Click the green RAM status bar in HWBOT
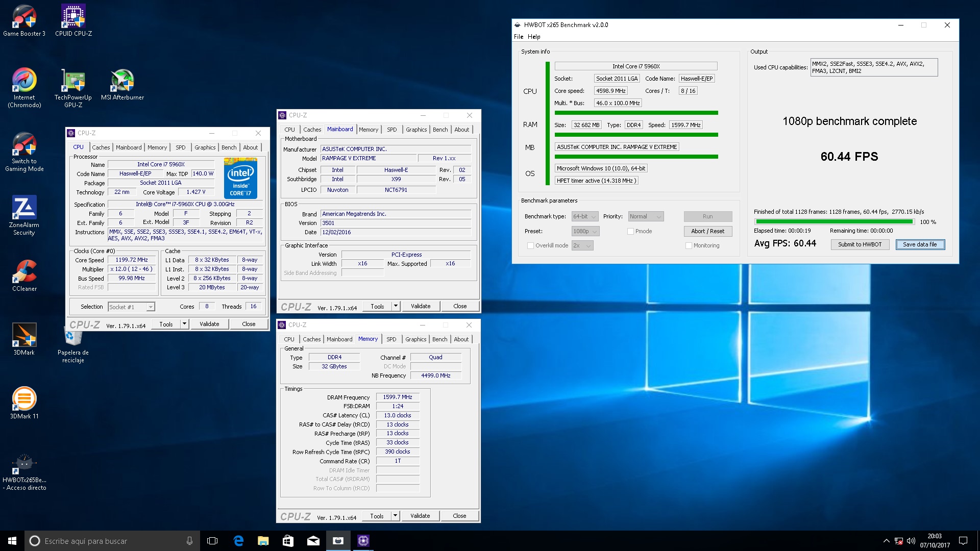980x551 pixels. pyautogui.click(x=636, y=135)
